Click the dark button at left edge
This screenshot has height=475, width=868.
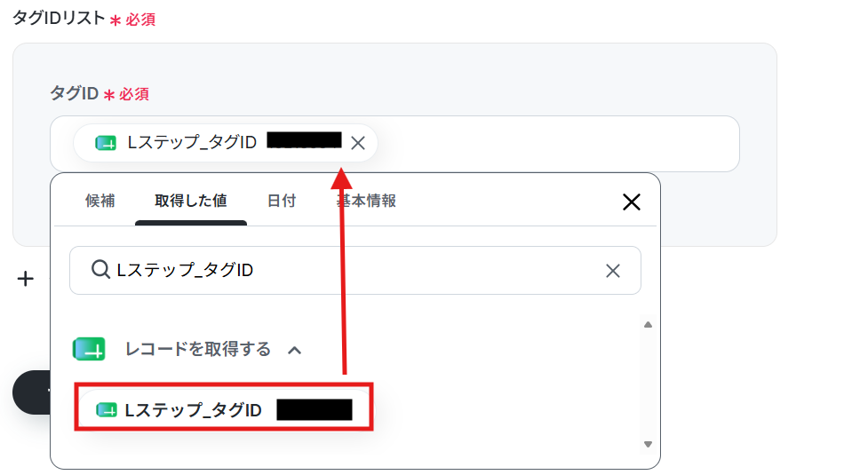(32, 392)
